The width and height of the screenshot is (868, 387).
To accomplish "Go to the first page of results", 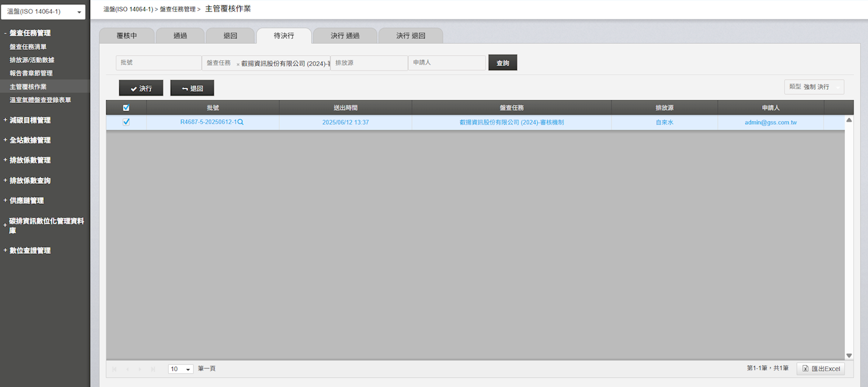I will [114, 369].
